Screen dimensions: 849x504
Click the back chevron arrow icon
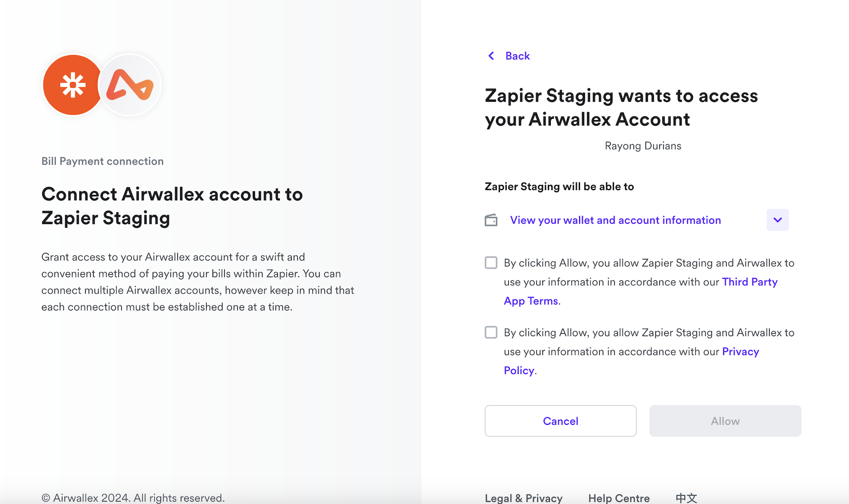pos(491,56)
